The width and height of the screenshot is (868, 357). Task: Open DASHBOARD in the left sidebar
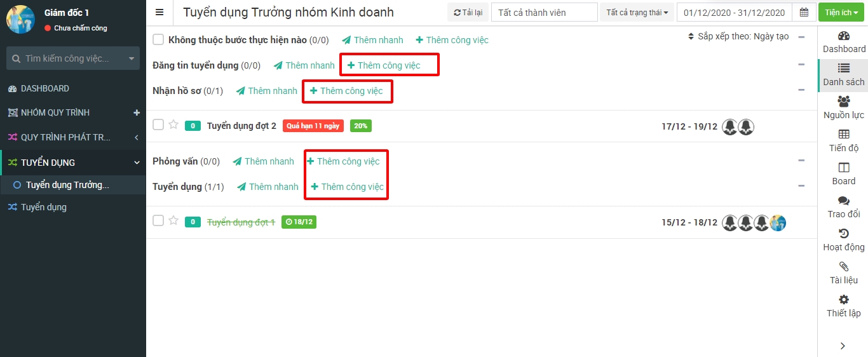tap(44, 88)
